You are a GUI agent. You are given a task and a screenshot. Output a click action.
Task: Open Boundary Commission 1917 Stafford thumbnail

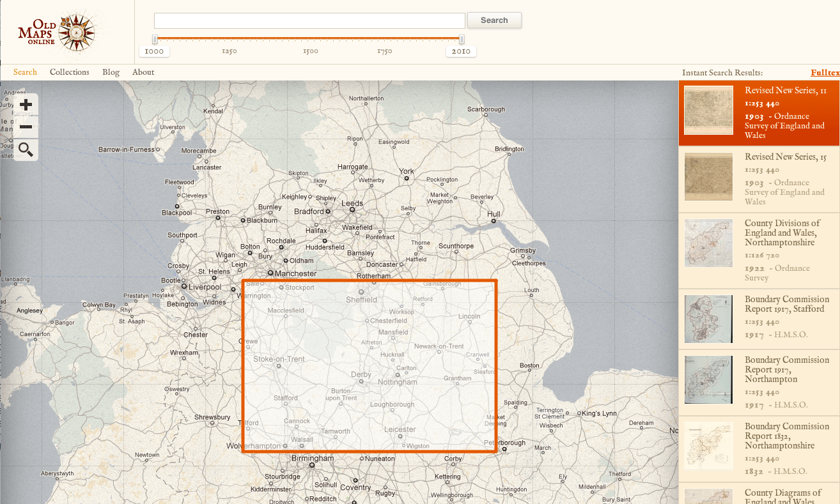coord(708,319)
